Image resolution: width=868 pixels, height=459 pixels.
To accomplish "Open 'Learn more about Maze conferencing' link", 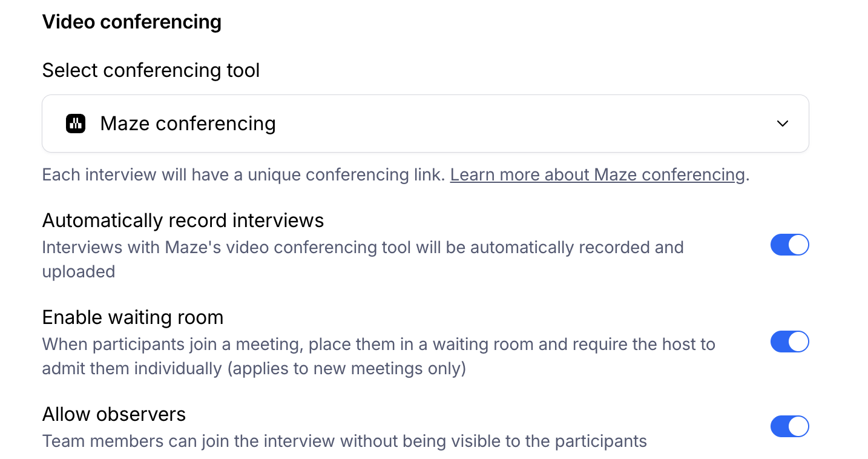I will pos(597,175).
